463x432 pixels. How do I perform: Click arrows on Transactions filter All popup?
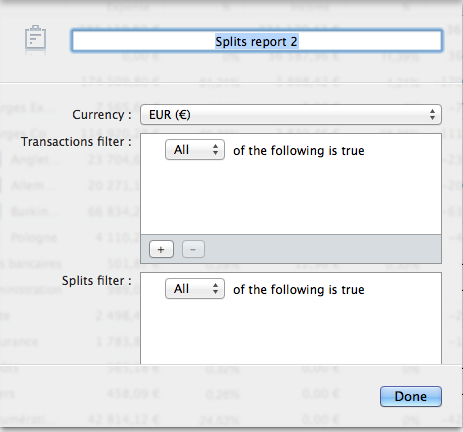pos(215,150)
